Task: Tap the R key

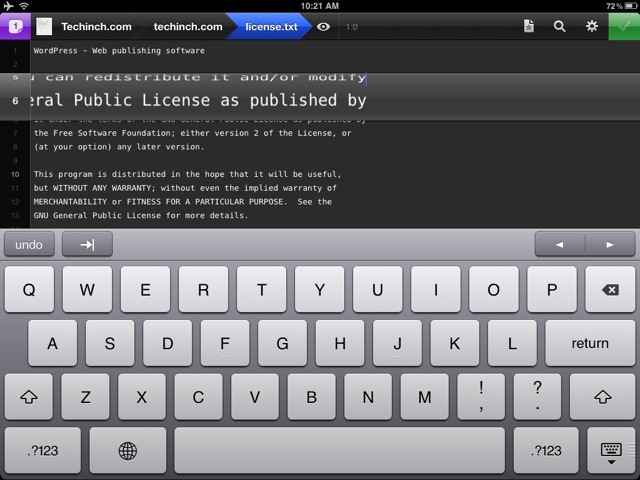Action: click(x=203, y=289)
